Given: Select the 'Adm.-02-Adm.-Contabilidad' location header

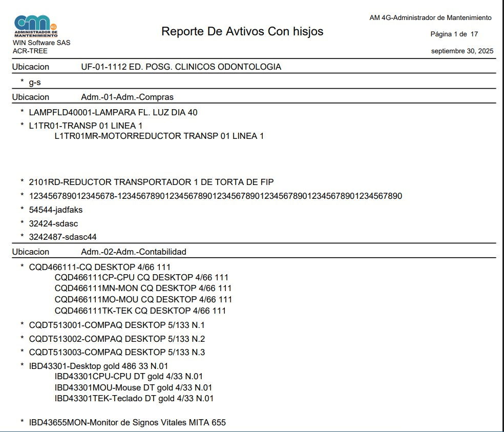Looking at the screenshot, I should click(134, 252).
